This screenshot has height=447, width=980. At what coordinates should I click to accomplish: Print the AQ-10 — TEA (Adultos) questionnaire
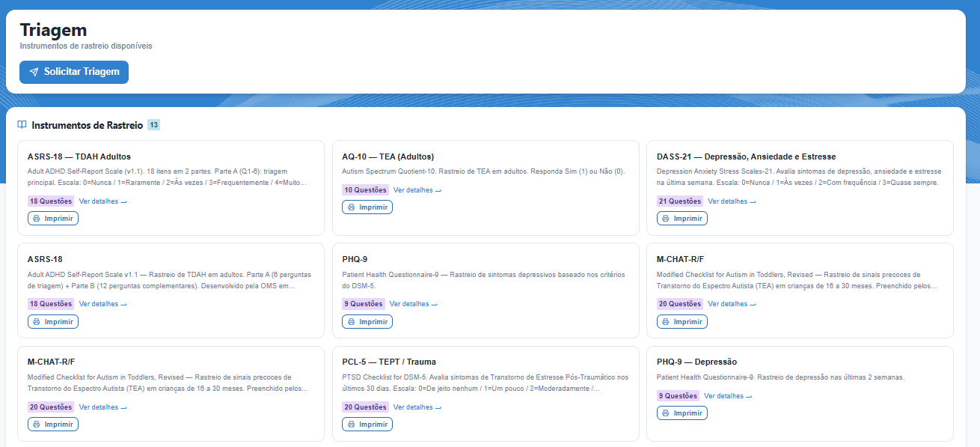point(367,207)
